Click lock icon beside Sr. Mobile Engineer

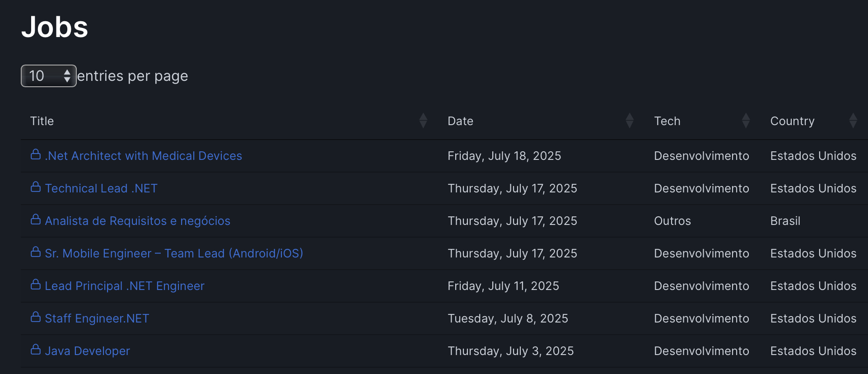36,252
